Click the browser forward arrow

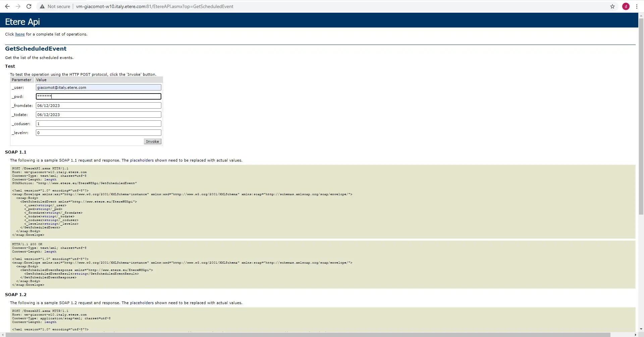click(18, 6)
